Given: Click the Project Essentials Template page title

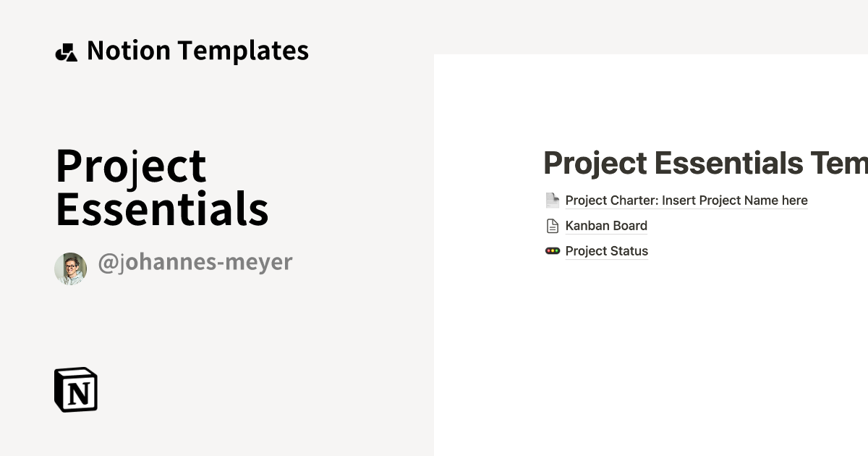Looking at the screenshot, I should click(x=705, y=163).
